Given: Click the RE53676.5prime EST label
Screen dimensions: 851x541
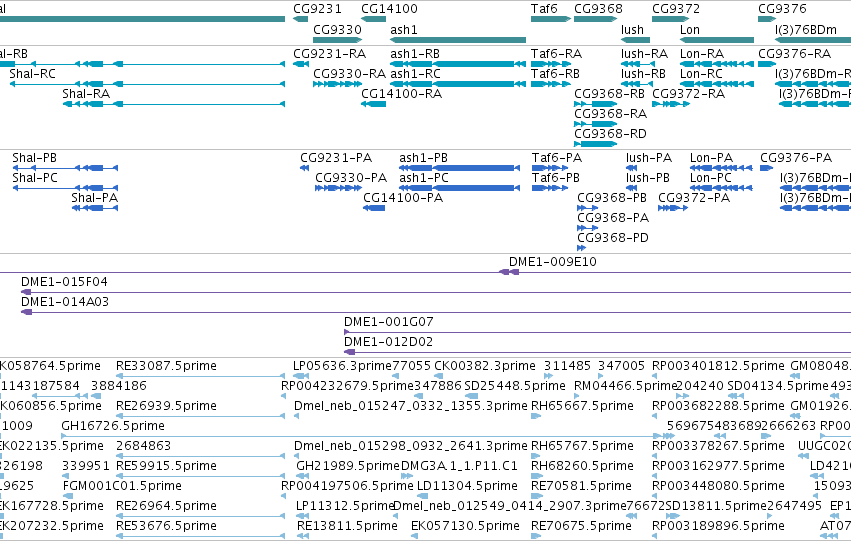Looking at the screenshot, I should (166, 526).
